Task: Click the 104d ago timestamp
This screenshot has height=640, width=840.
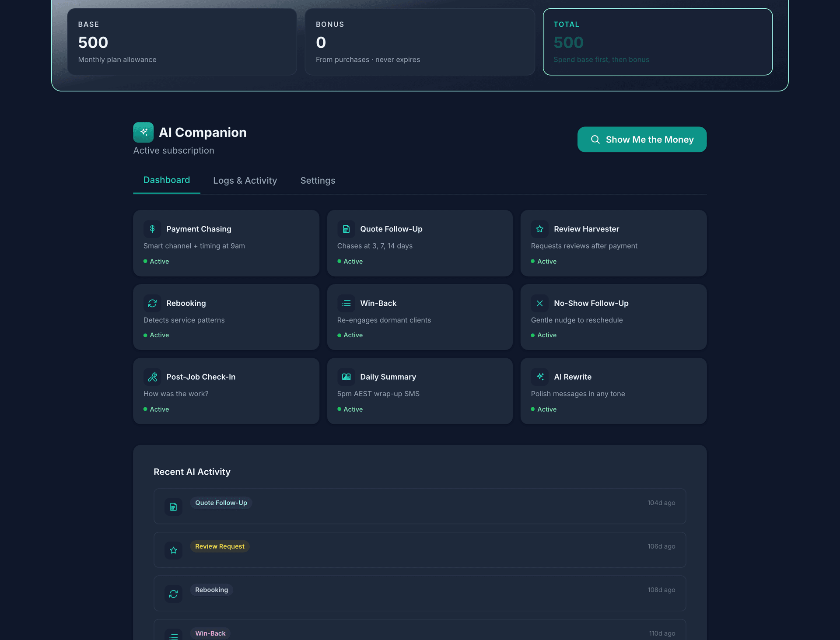Action: [x=661, y=503]
